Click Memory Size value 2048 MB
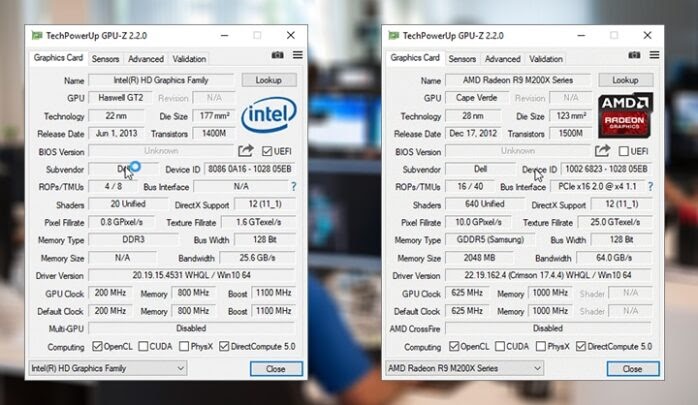 [479, 258]
